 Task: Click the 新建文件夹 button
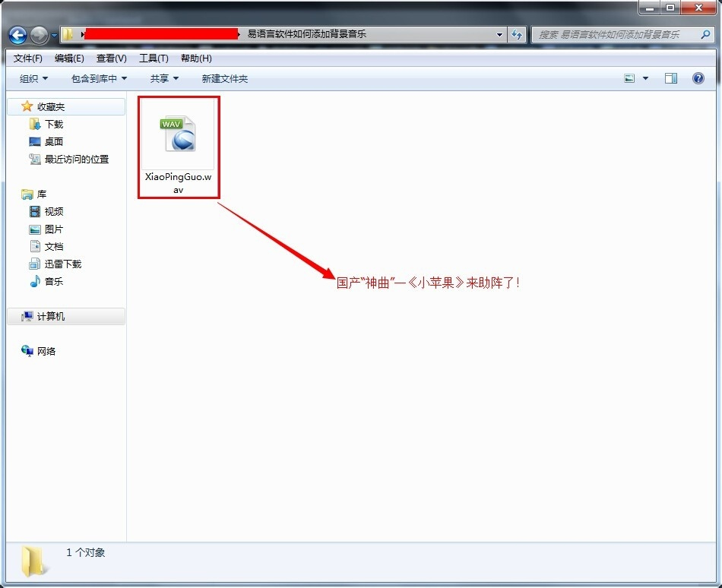[x=225, y=79]
